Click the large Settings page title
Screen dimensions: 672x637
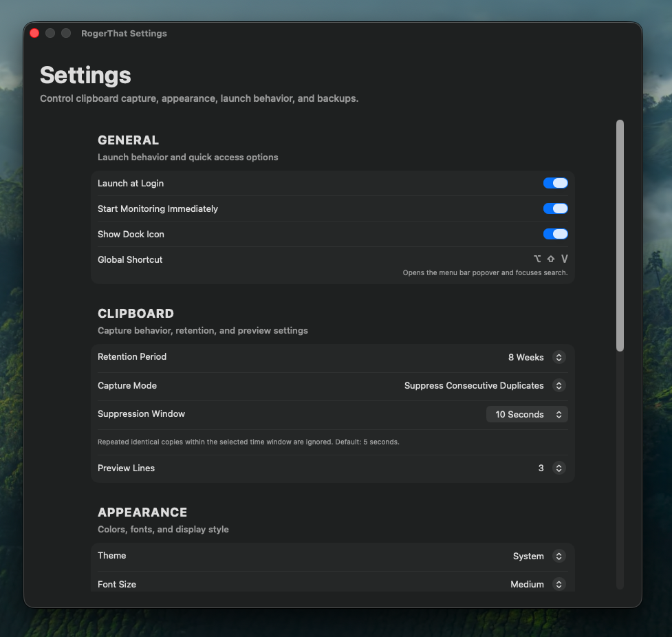point(85,76)
